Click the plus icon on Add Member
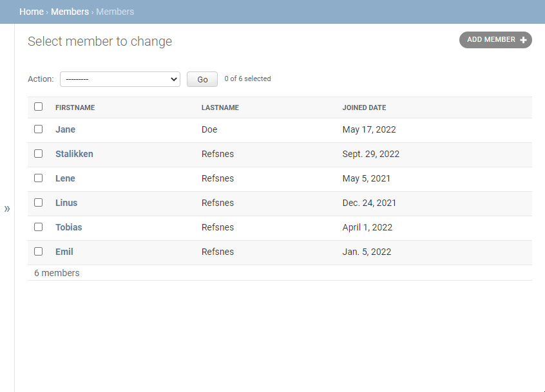The width and height of the screenshot is (545, 392). click(523, 40)
